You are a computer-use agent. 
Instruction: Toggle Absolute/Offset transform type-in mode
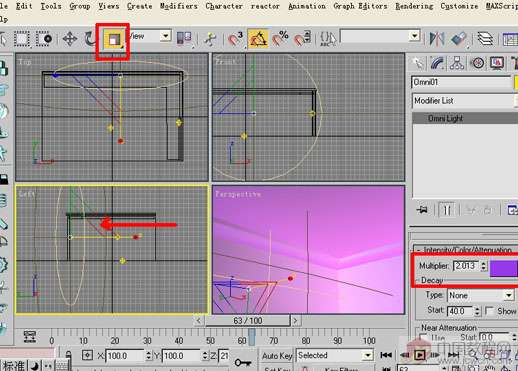pyautogui.click(x=87, y=355)
